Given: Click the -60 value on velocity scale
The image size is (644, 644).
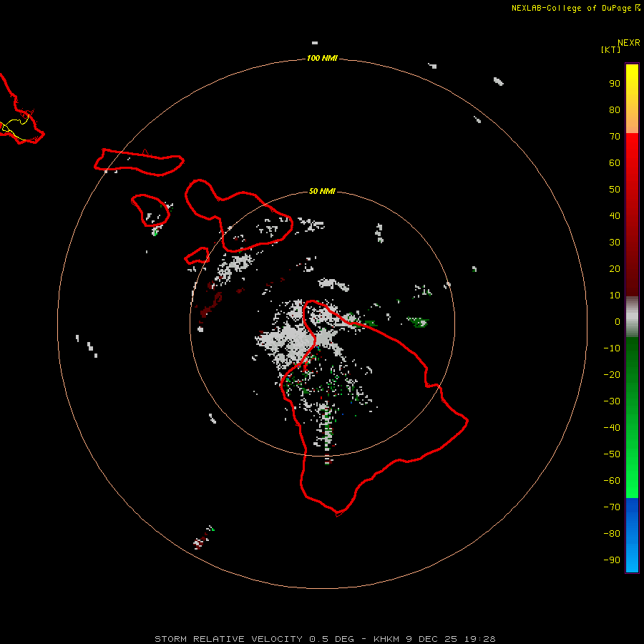Looking at the screenshot, I should click(612, 481).
